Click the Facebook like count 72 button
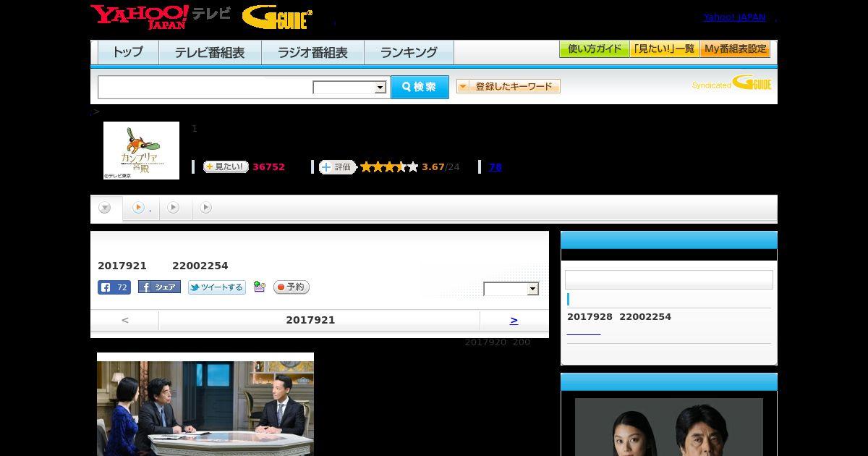 pos(114,287)
